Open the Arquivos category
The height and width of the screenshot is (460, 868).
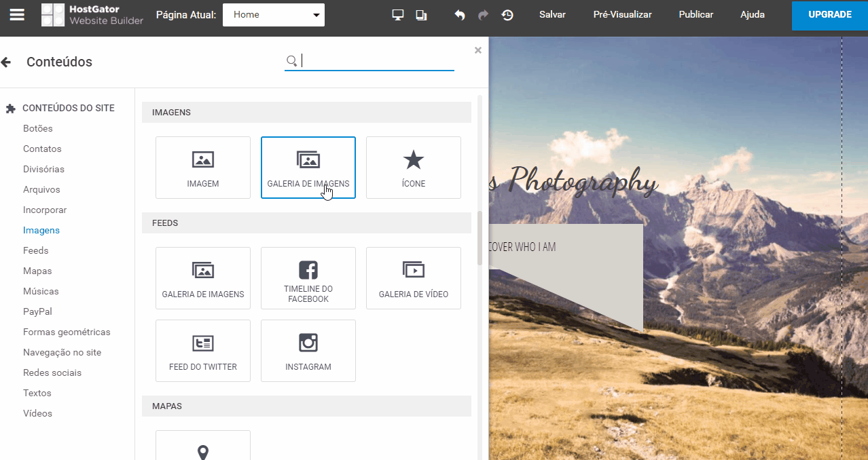coord(41,189)
